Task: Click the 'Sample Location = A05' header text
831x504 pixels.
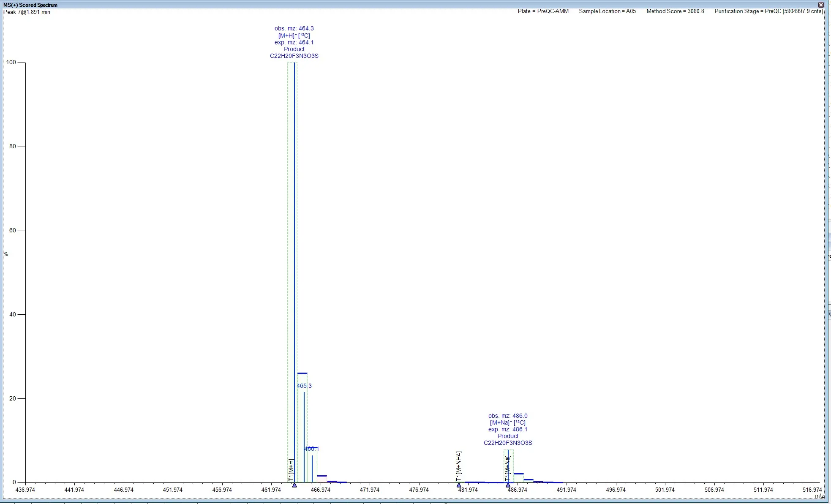Action: click(607, 11)
